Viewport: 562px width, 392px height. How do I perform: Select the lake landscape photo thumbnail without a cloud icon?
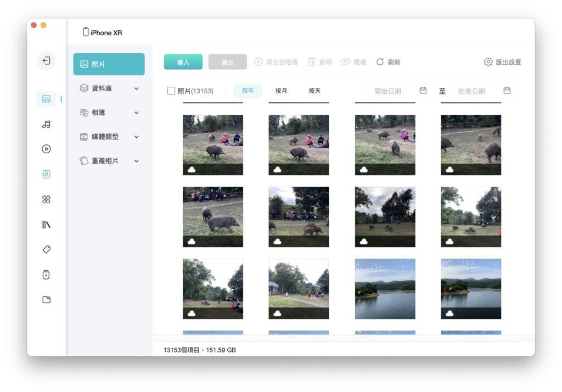click(385, 289)
